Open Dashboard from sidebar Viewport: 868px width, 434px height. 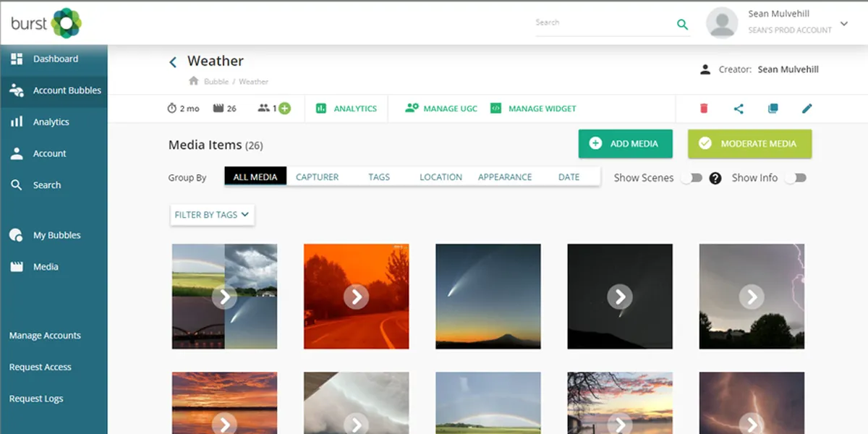(54, 59)
